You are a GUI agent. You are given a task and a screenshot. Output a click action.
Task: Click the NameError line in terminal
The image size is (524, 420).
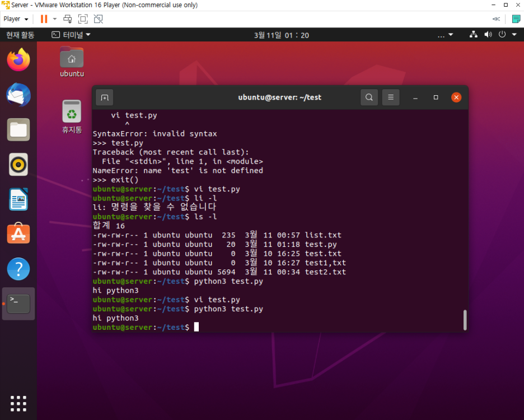point(178,171)
